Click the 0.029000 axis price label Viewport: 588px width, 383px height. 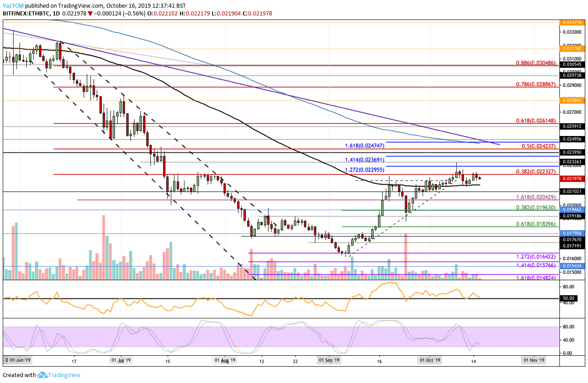coord(572,85)
